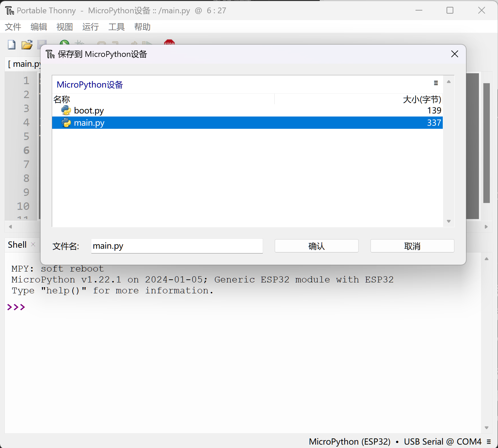Click the file name input field
498x448 pixels.
(x=177, y=246)
